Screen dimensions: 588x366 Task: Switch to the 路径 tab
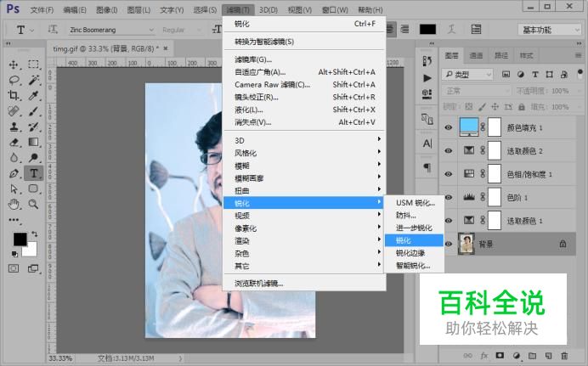[x=501, y=55]
